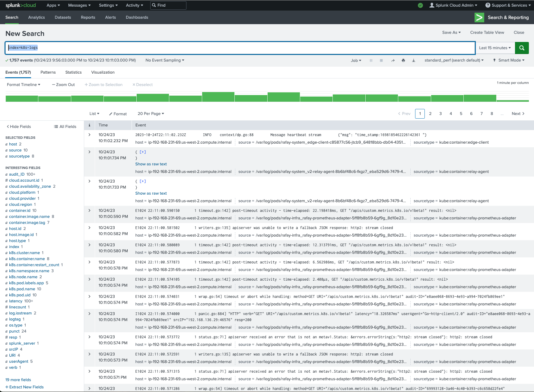Open standard_perf workload pool dropdown
This screenshot has width=534, height=392.
[454, 60]
